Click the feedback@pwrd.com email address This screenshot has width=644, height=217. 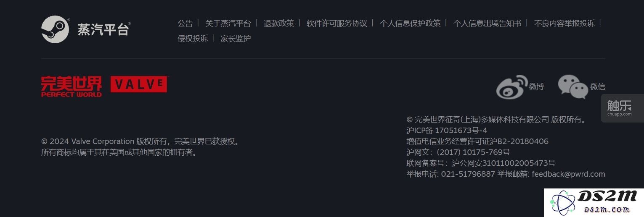568,174
